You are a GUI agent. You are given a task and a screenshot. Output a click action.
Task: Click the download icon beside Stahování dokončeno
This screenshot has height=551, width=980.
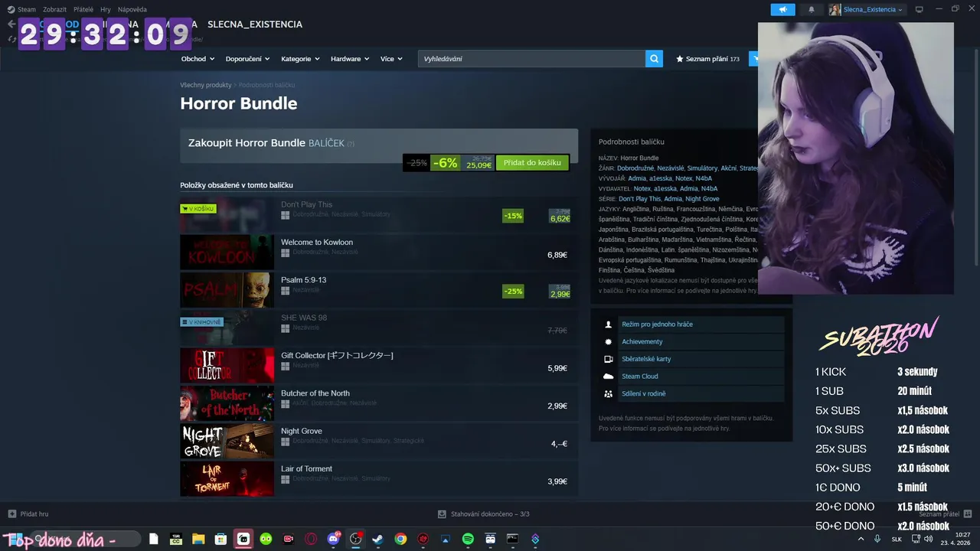[x=442, y=514]
